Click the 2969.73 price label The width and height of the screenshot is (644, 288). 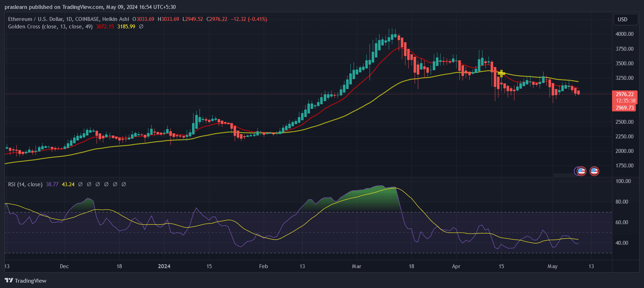coord(624,108)
